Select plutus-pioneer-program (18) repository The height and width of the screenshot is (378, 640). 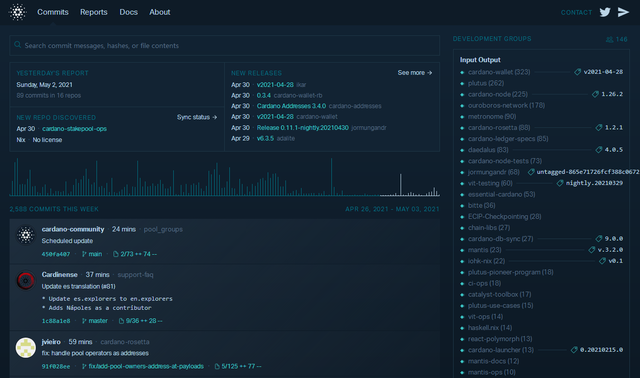511,272
